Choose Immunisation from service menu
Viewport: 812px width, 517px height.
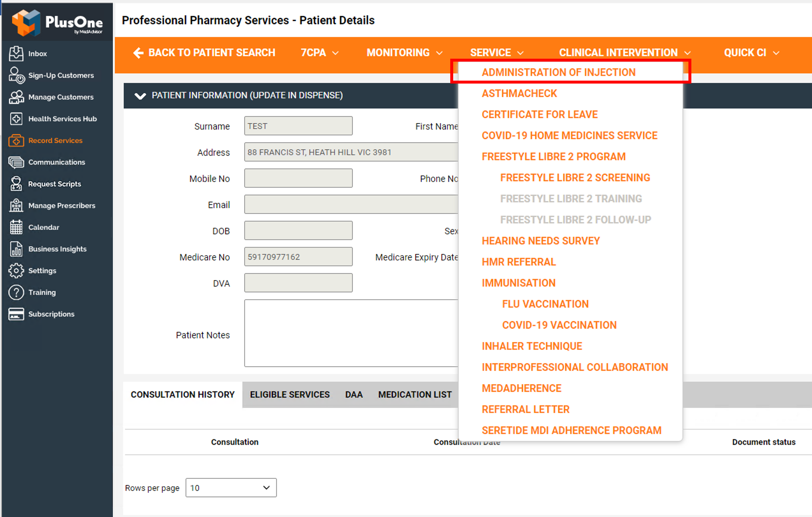pos(518,283)
